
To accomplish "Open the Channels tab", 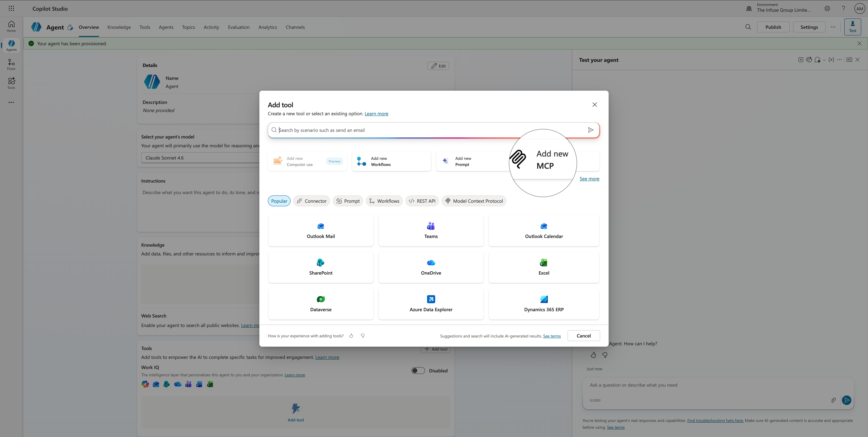I will [295, 27].
